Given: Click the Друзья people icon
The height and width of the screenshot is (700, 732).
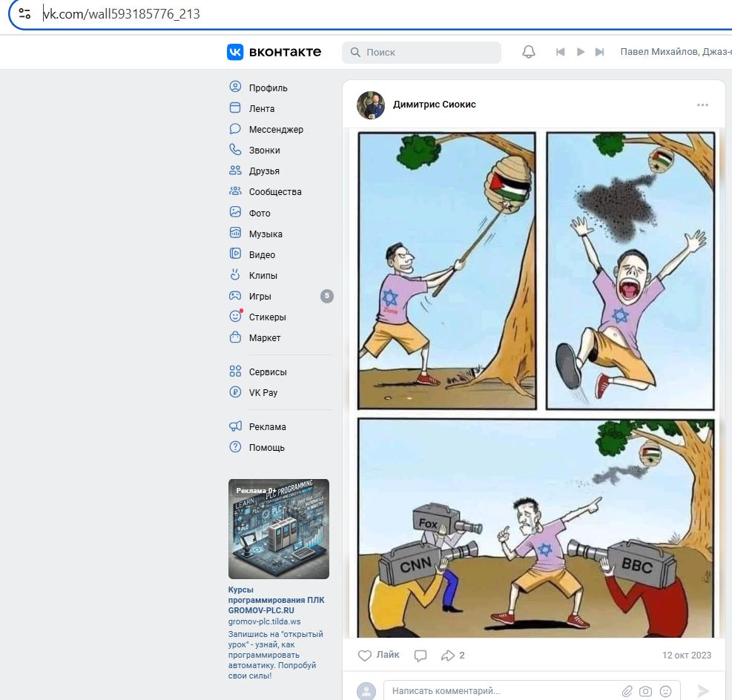Looking at the screenshot, I should tap(235, 171).
